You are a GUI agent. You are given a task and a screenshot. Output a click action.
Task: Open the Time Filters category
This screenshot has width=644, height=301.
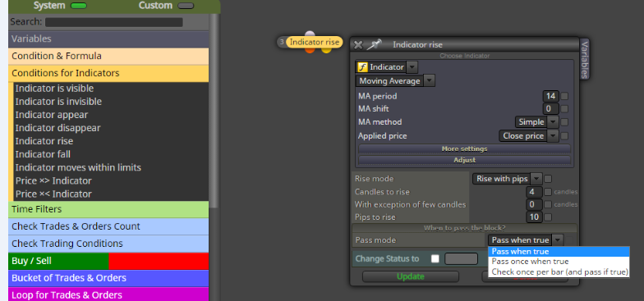click(x=108, y=209)
